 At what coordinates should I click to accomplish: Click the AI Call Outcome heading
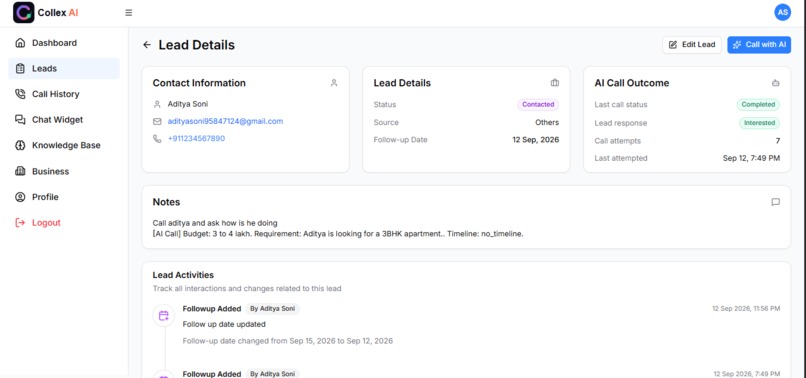632,83
